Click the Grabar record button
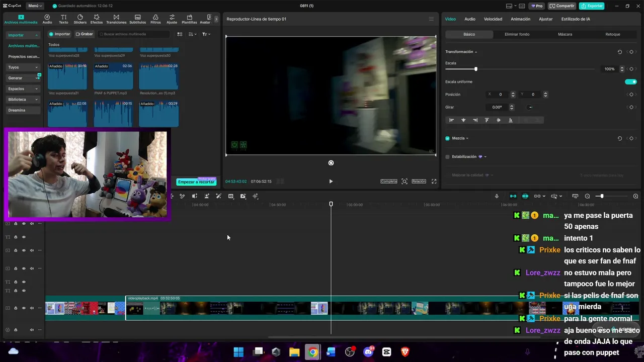Image resolution: width=644 pixels, height=362 pixels. 85,34
